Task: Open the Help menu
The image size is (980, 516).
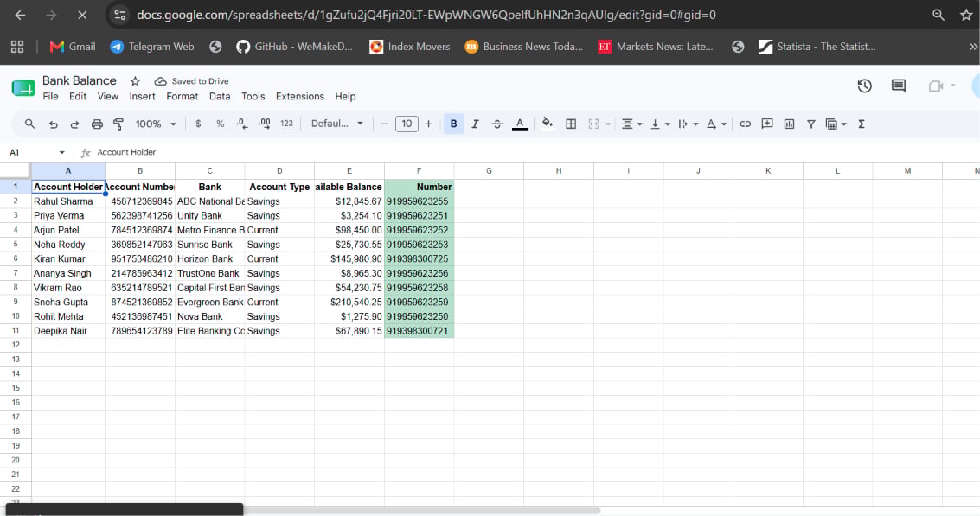Action: click(x=345, y=96)
